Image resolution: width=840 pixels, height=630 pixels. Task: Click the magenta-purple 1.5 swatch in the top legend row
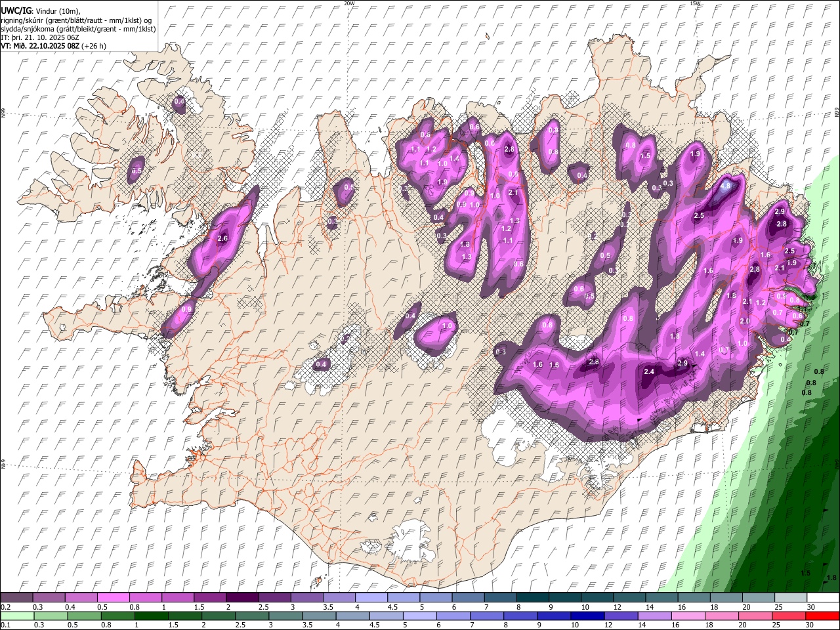click(210, 598)
